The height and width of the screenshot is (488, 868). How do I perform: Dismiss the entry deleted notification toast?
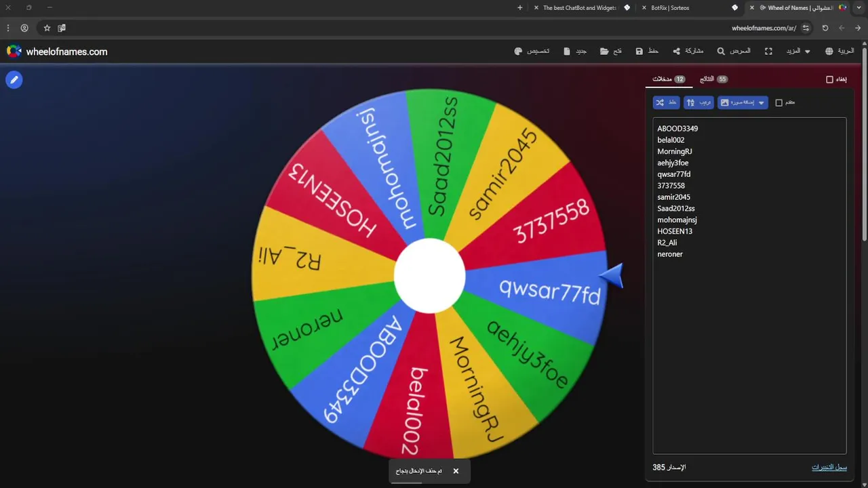[456, 471]
